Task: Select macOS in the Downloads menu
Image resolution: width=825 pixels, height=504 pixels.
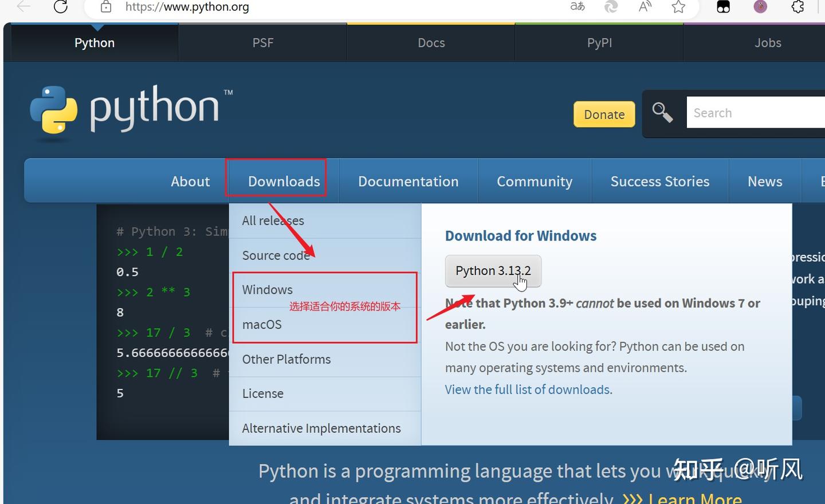Action: [262, 324]
